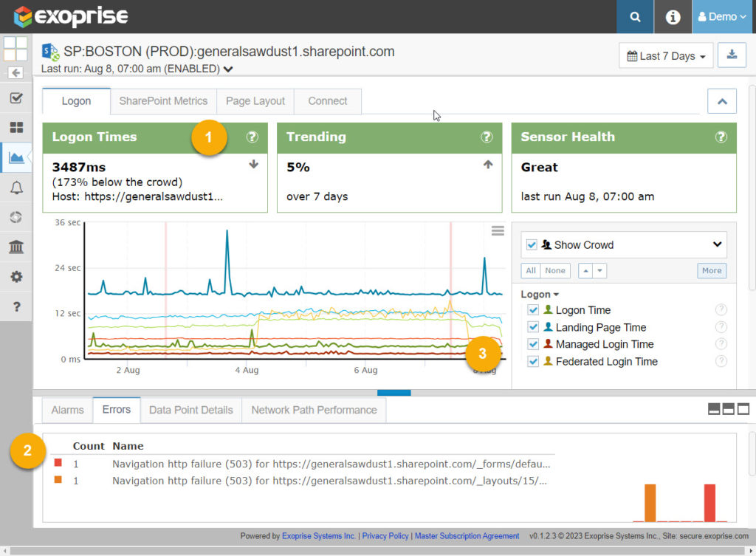Switch to the Logon tab
The height and width of the screenshot is (556, 756).
(x=76, y=101)
